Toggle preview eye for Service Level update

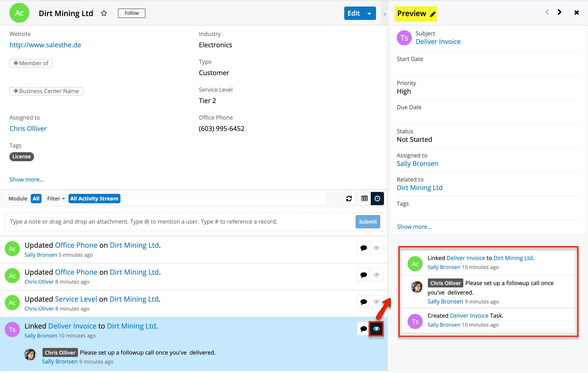click(x=376, y=302)
